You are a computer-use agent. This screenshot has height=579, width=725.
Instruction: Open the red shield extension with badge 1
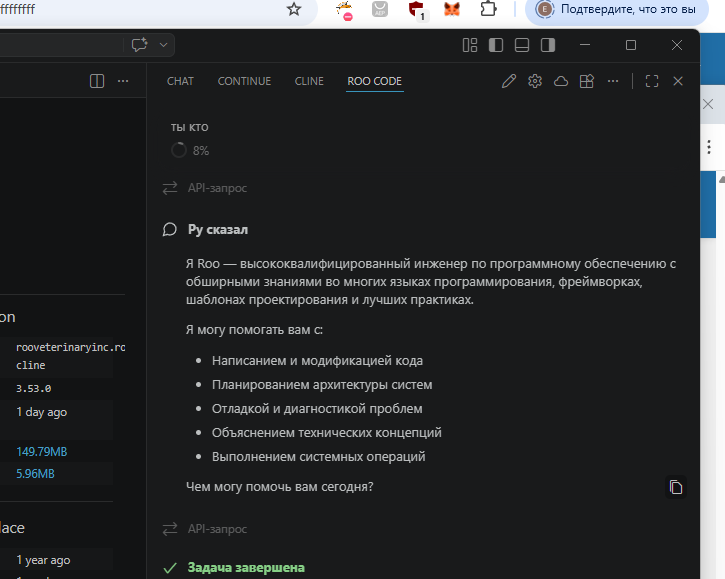click(x=418, y=10)
